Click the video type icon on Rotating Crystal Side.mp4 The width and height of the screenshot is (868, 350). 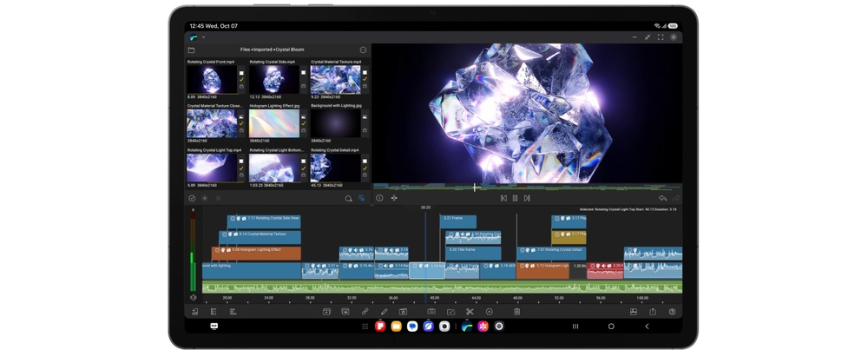click(x=303, y=73)
